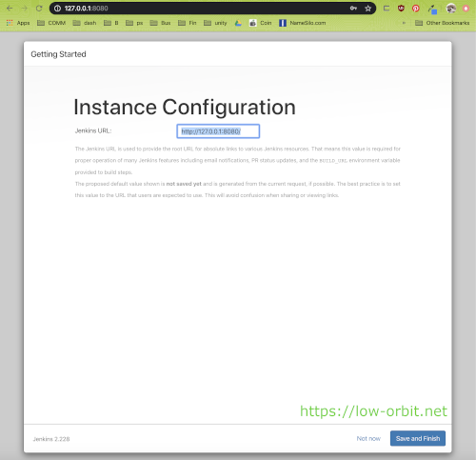Click Save and Finish button
This screenshot has width=476, height=460.
pyautogui.click(x=418, y=438)
